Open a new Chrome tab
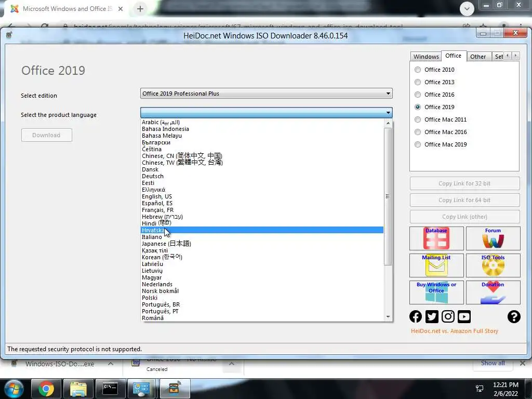 [140, 9]
